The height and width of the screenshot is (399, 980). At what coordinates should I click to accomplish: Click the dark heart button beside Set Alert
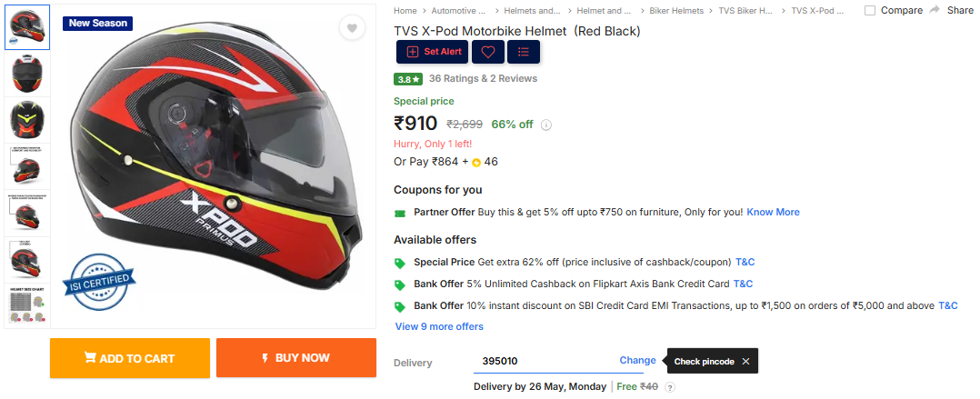488,52
